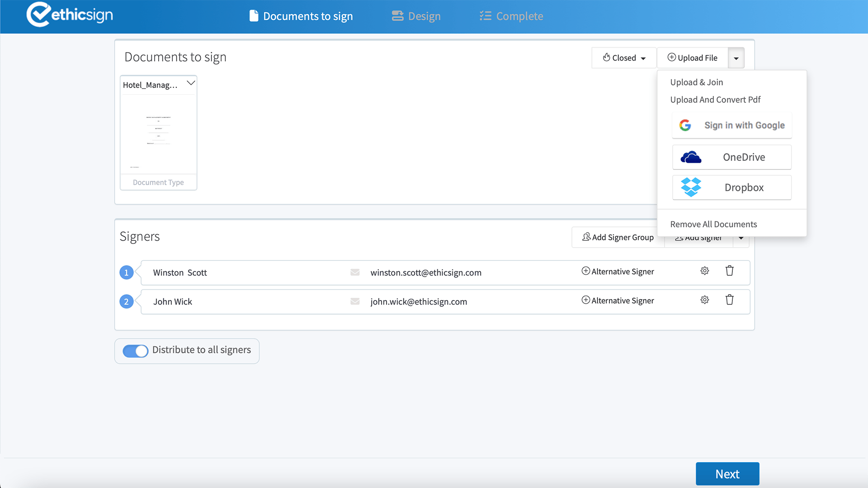
Task: Open the Closed status dropdown
Action: point(624,58)
